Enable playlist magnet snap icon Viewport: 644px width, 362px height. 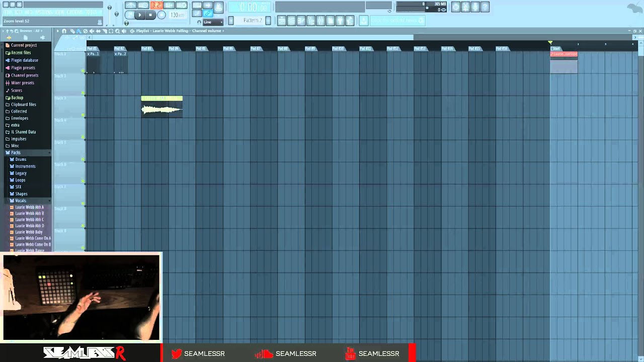(64, 31)
